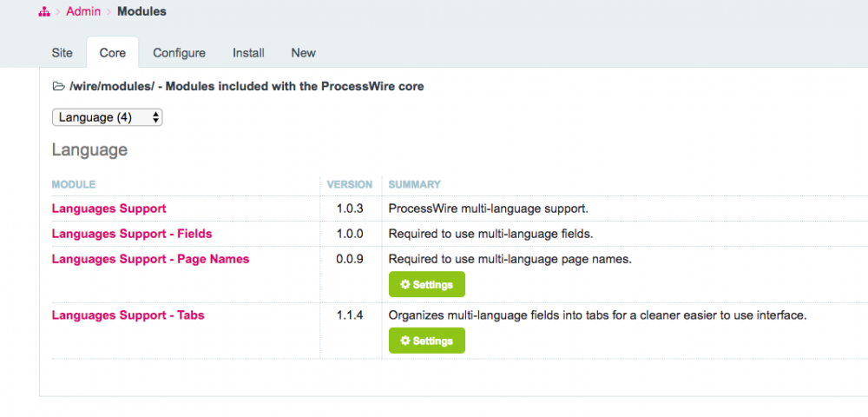
Task: Open the Languages Support module
Action: coord(108,208)
